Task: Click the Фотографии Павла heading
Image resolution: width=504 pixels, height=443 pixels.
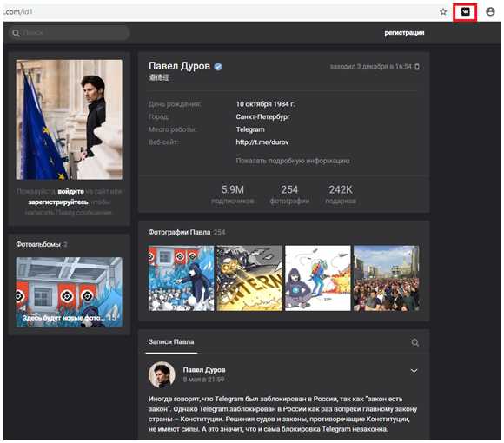Action: click(x=179, y=232)
